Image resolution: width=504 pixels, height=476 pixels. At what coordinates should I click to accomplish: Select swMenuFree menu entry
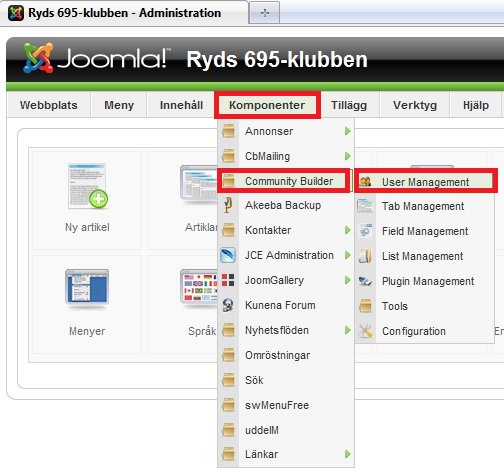point(286,405)
